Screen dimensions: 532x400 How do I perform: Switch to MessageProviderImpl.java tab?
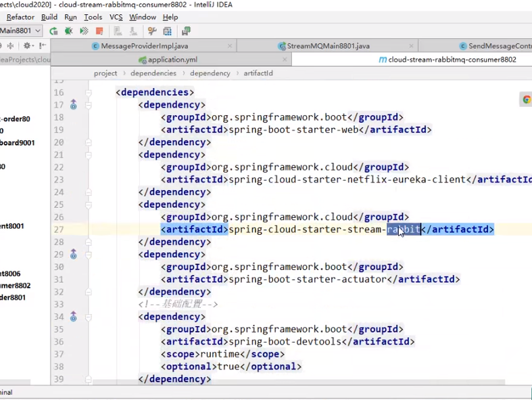tap(145, 46)
